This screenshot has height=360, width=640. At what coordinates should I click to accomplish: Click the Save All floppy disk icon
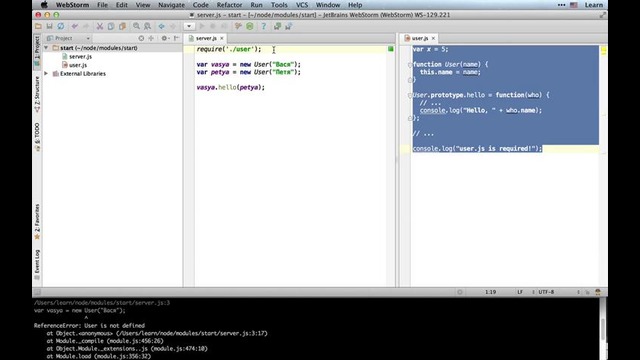click(x=49, y=26)
